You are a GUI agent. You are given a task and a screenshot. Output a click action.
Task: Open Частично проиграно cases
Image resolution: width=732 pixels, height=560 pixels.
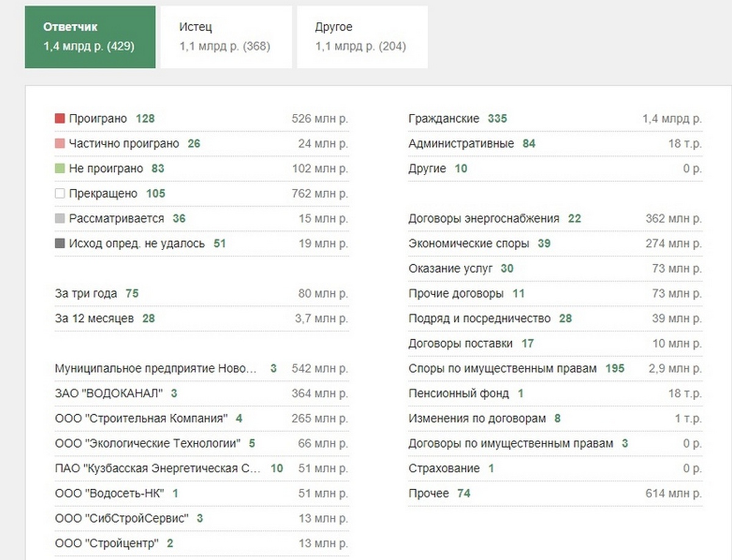(124, 143)
